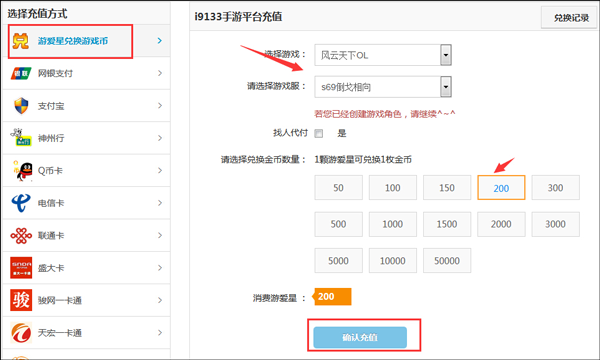Choose 10000 gold coin amount
Viewport: 600px width, 360px height.
[x=393, y=261]
